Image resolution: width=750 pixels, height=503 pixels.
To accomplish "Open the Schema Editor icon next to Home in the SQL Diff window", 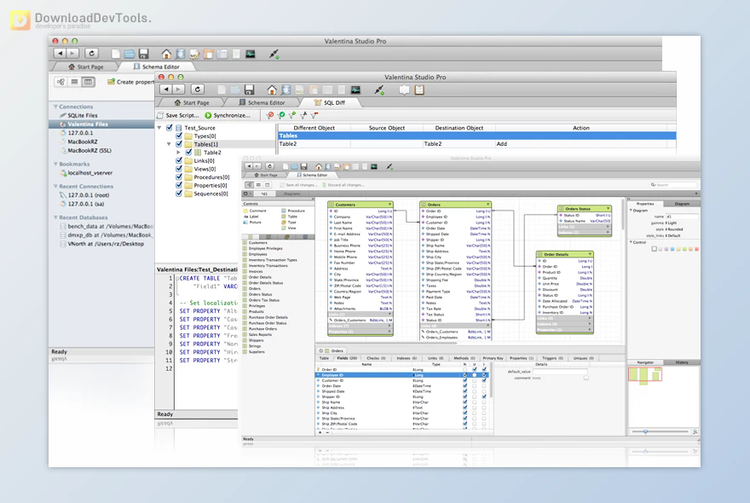I will coord(286,89).
